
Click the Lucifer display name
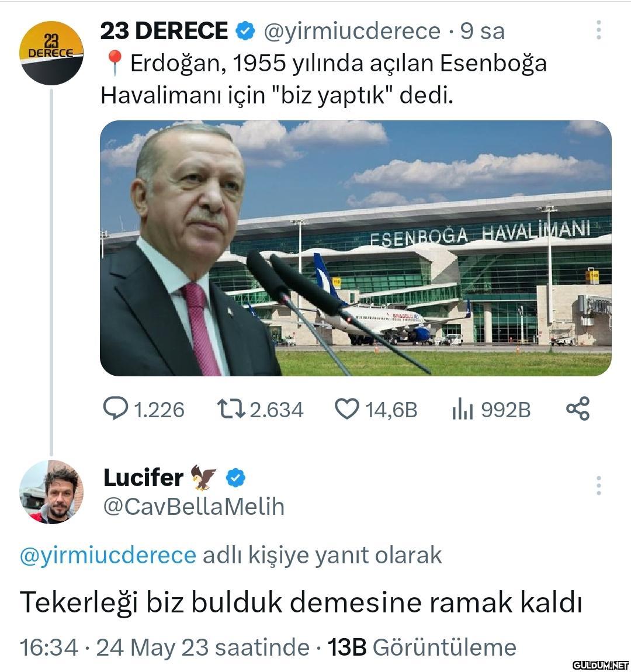(143, 478)
